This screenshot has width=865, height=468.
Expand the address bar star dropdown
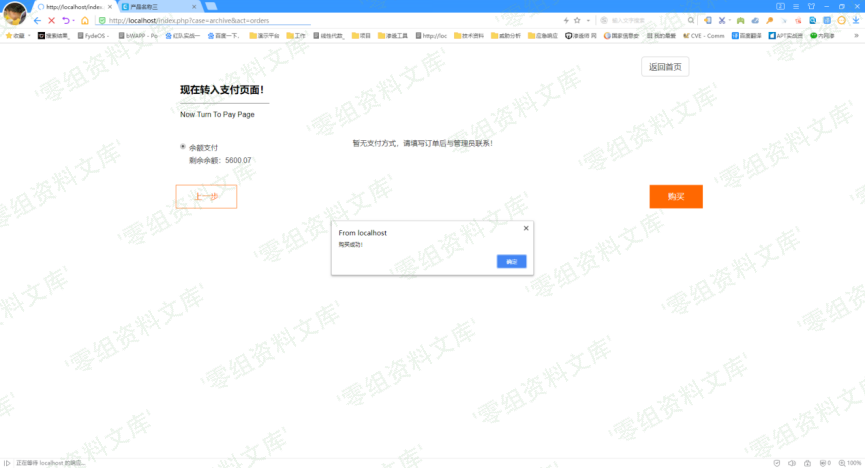click(x=588, y=20)
